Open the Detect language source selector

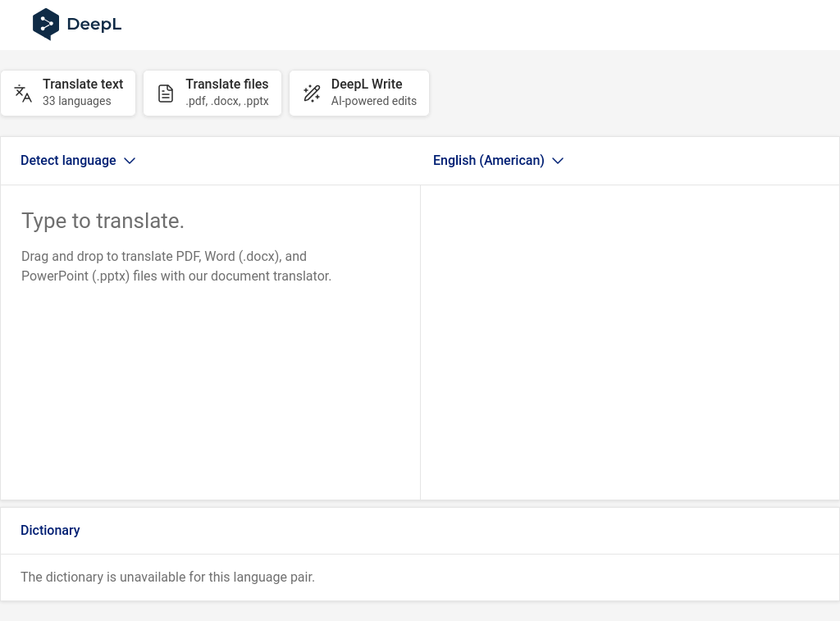(x=68, y=161)
